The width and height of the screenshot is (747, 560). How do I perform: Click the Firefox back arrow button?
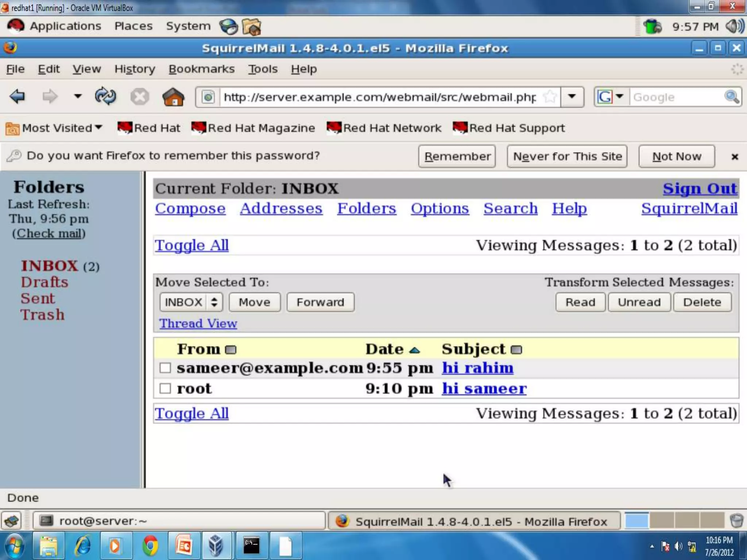point(18,97)
